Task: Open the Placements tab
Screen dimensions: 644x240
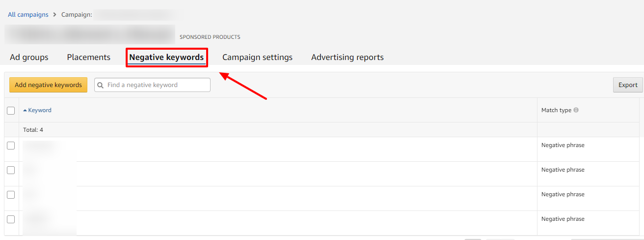Action: pyautogui.click(x=89, y=57)
